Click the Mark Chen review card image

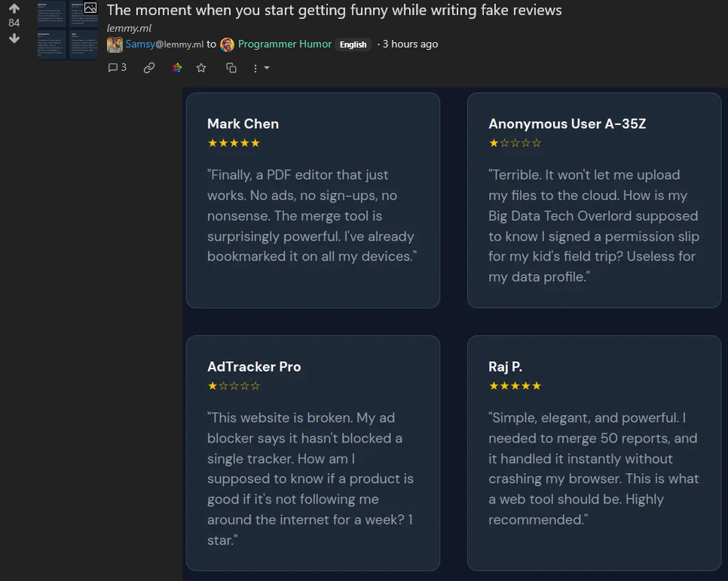(313, 200)
